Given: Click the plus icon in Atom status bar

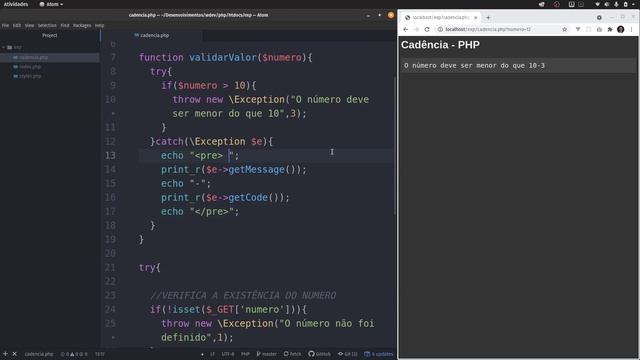Looking at the screenshot, I should click(5, 354).
